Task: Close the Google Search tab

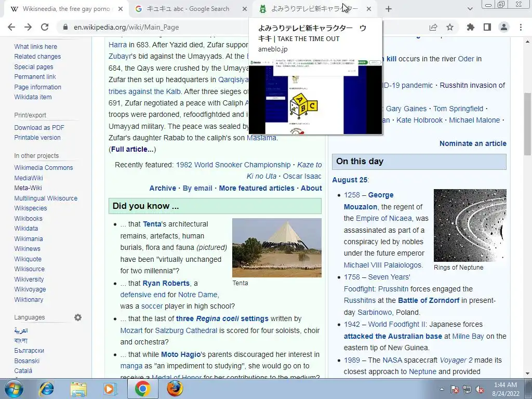Action: (245, 9)
